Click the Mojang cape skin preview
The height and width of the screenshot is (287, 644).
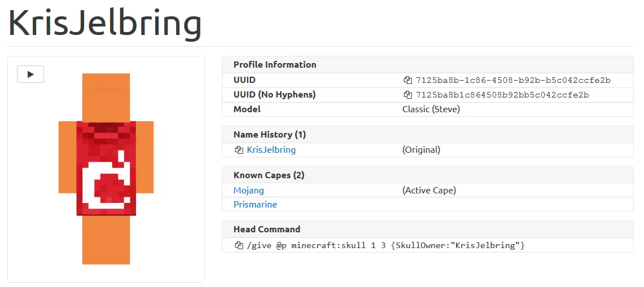click(x=106, y=169)
